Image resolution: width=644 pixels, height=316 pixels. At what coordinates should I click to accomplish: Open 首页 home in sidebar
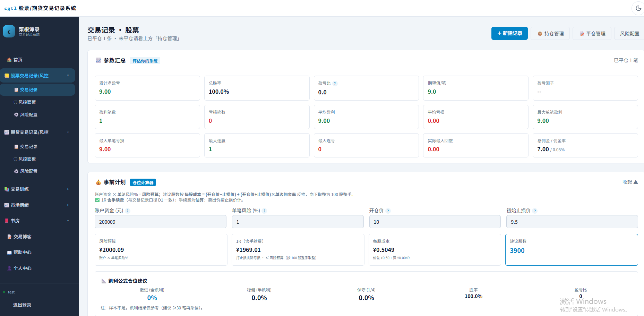coord(37,60)
